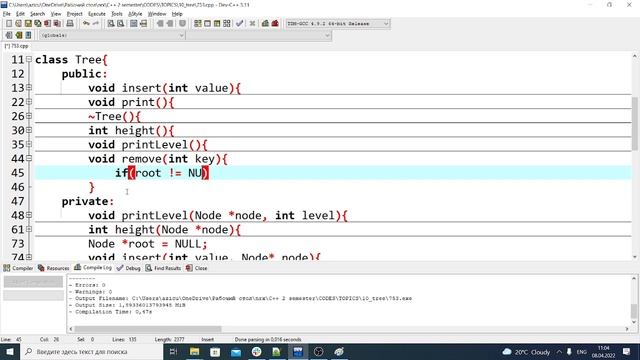640x360 pixels.
Task: Switch to the Debug bottom tab
Action: 128,268
